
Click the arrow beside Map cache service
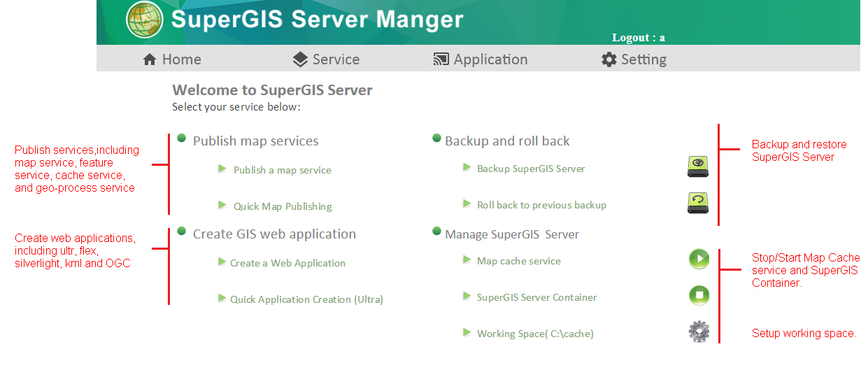coord(467,259)
